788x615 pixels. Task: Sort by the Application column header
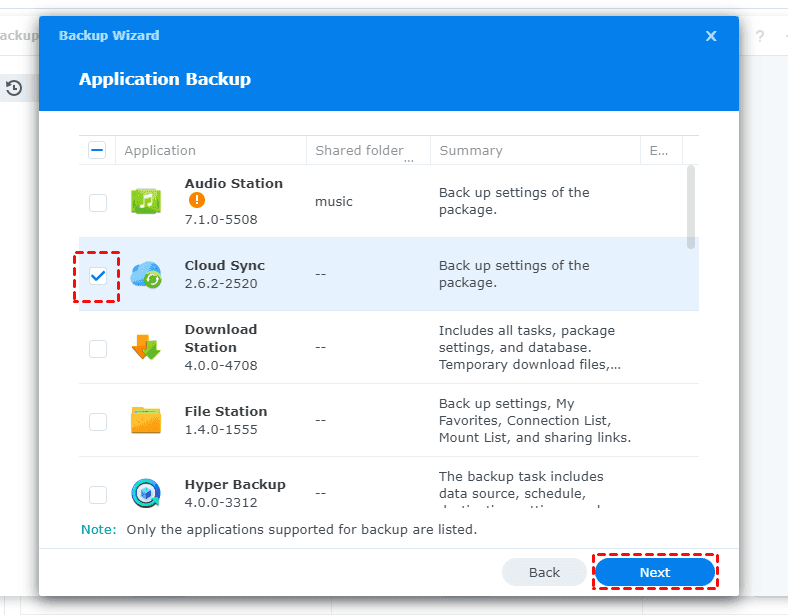coord(160,150)
